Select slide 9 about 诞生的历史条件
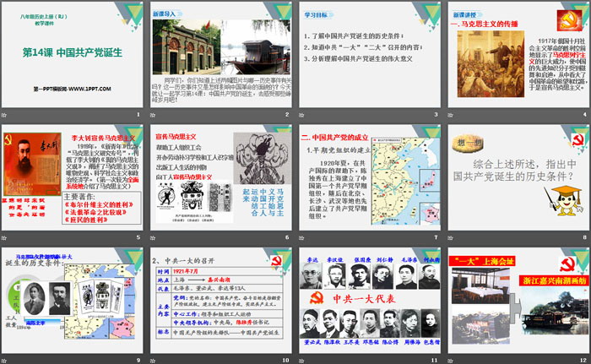Viewport: 591px width, 364px height. click(x=72, y=301)
